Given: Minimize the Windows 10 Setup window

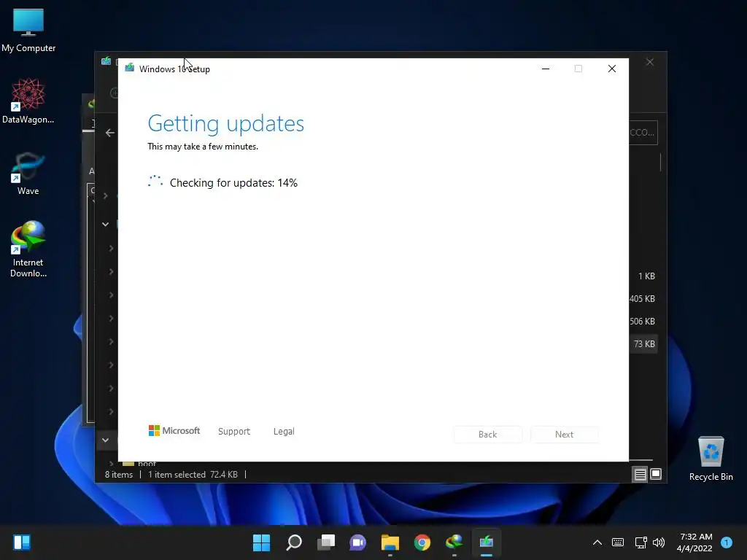Looking at the screenshot, I should (x=546, y=69).
